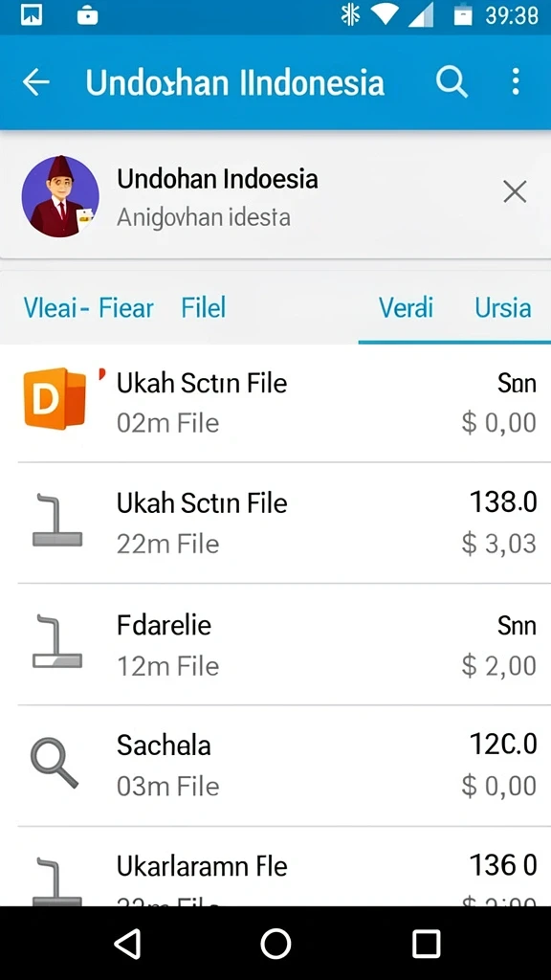
Task: Open the Sachala list item
Action: (x=275, y=766)
